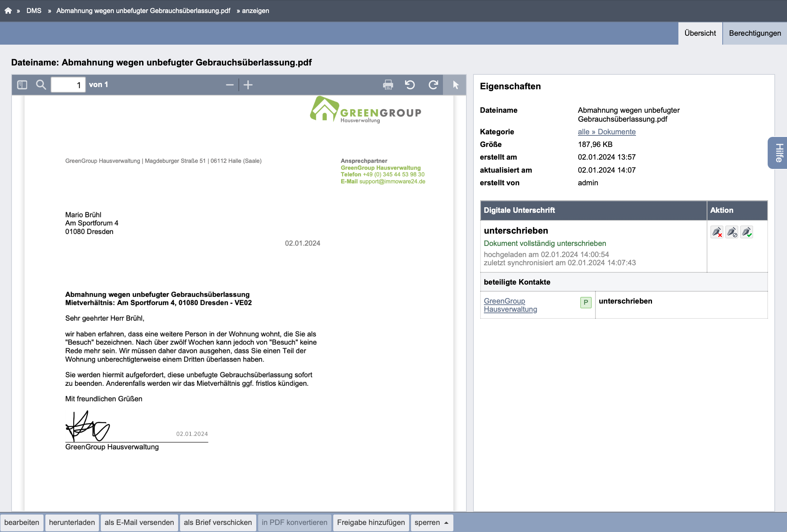This screenshot has width=787, height=532.
Task: Print the PDF document
Action: pyautogui.click(x=388, y=85)
